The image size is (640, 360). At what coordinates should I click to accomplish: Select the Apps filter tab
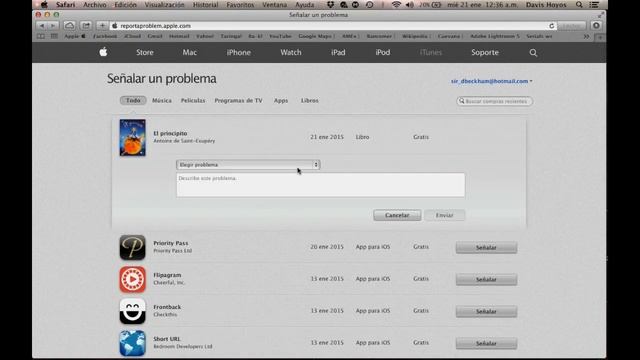(281, 100)
